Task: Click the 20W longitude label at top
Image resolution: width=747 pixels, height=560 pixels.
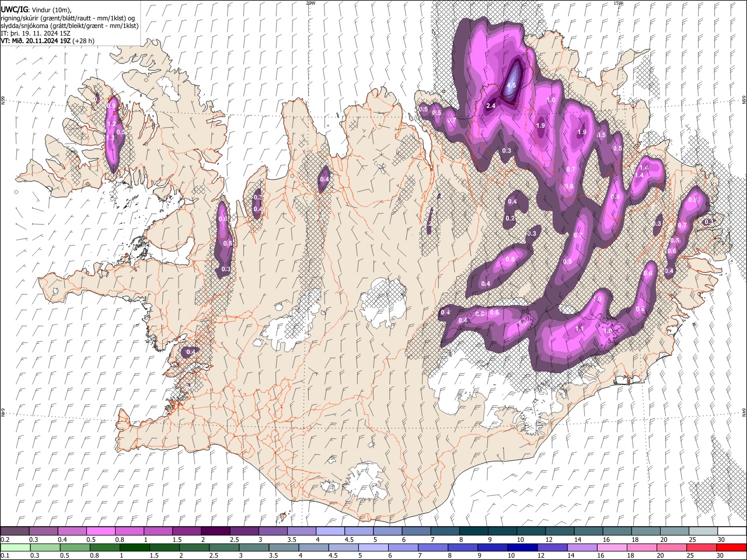Action: [310, 3]
